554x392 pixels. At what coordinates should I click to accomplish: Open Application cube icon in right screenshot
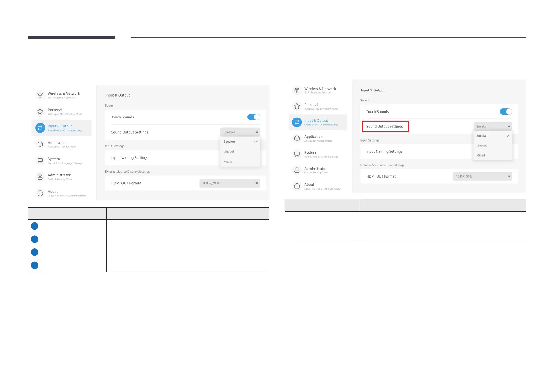click(297, 138)
